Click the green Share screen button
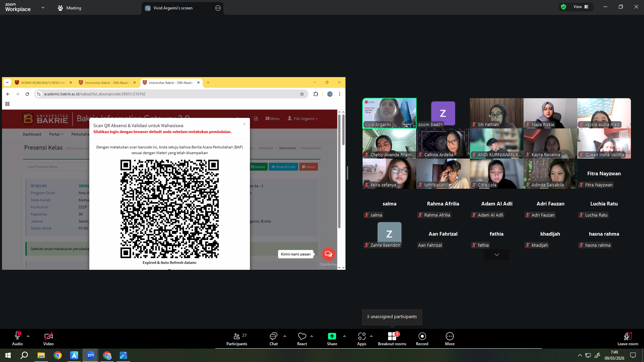The image size is (644, 362). pos(332,336)
